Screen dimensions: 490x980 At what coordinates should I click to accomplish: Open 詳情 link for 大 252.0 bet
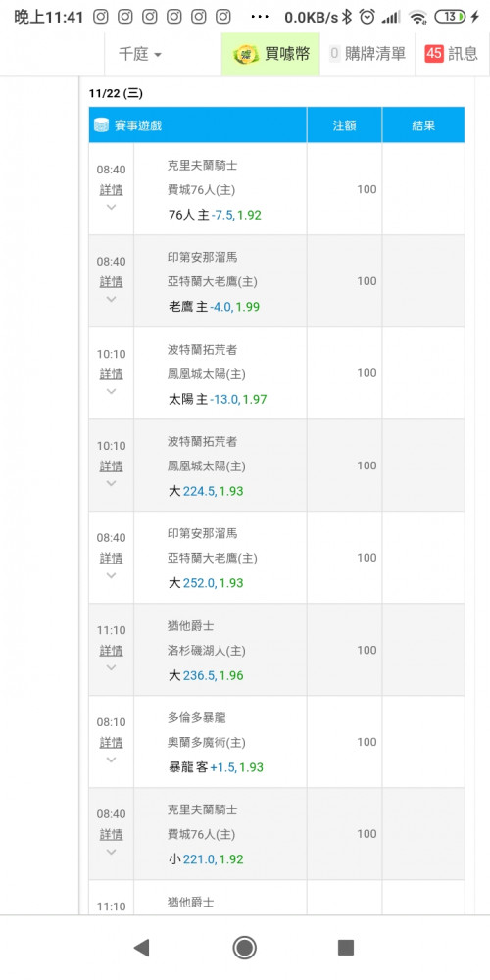(x=112, y=559)
